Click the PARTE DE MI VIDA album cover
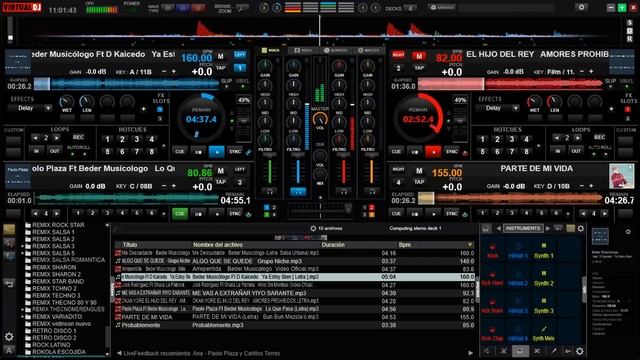Image resolution: width=640 pixels, height=360 pixels. [622, 176]
